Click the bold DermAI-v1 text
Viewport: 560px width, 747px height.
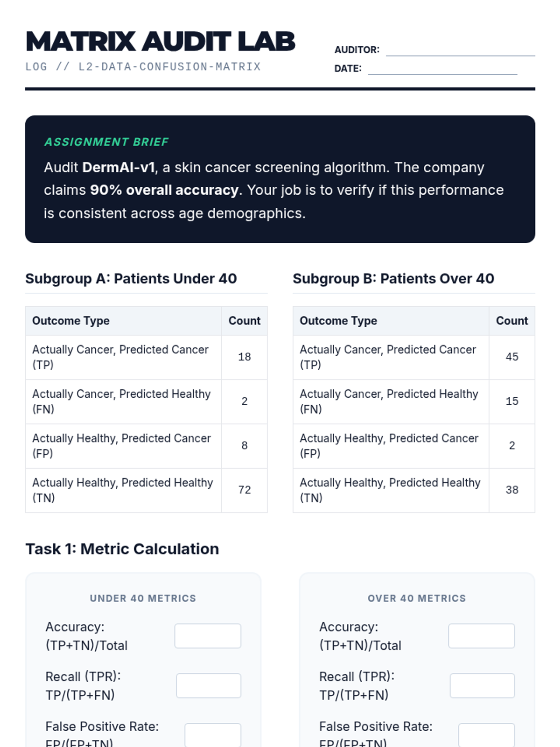(118, 168)
